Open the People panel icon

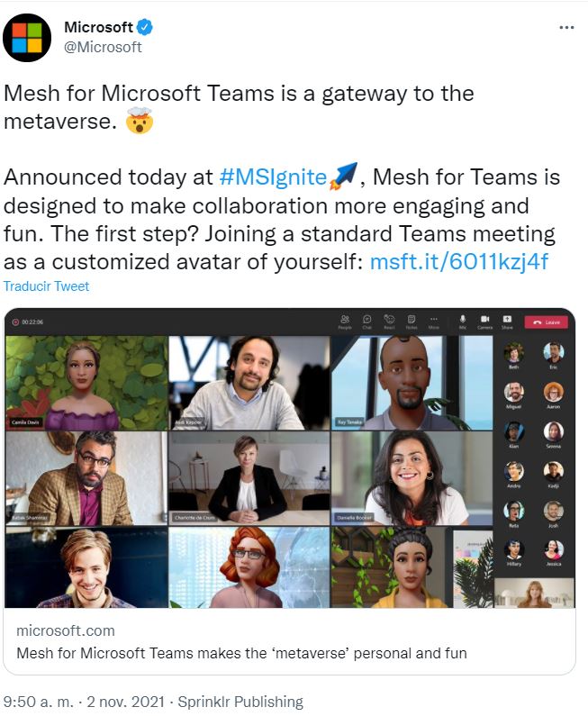tap(345, 319)
